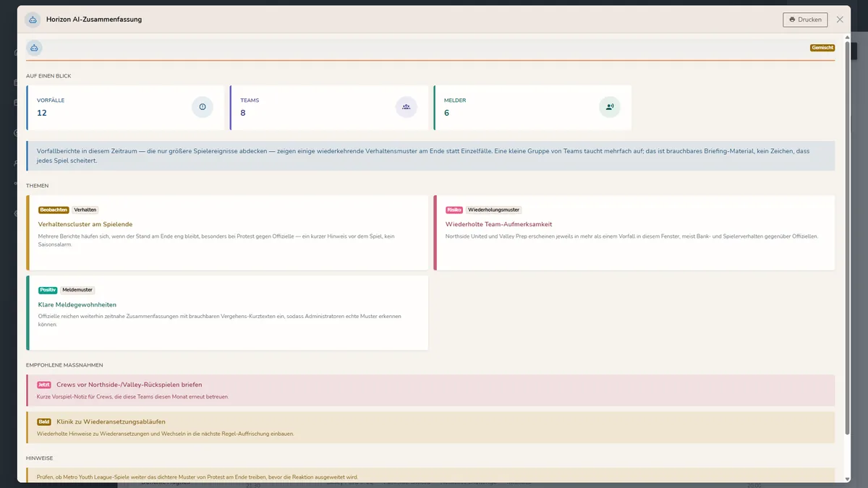Select the Teams count of 8
This screenshot has height=488, width=868.
pyautogui.click(x=243, y=113)
